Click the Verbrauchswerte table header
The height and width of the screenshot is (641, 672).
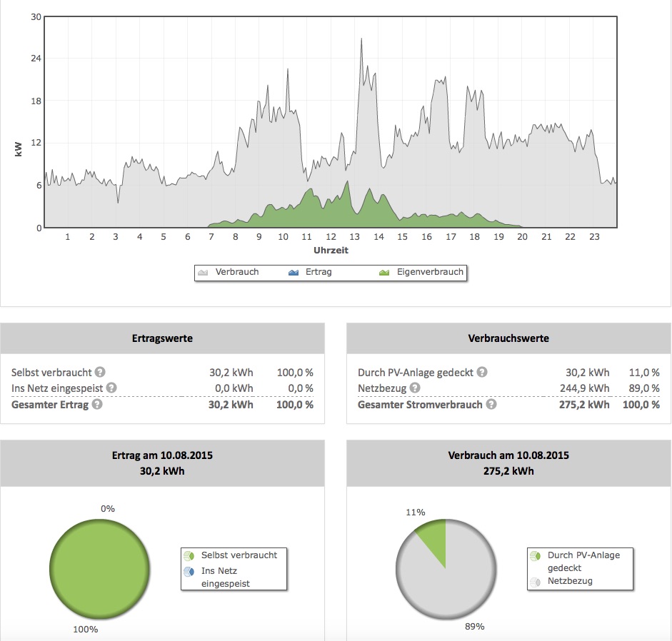pos(508,338)
